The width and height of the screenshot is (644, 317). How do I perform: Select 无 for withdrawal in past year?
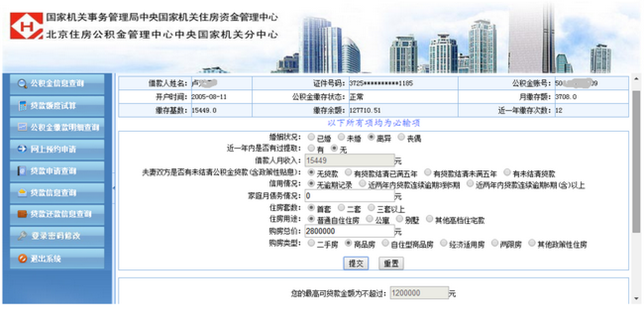pyautogui.click(x=334, y=149)
